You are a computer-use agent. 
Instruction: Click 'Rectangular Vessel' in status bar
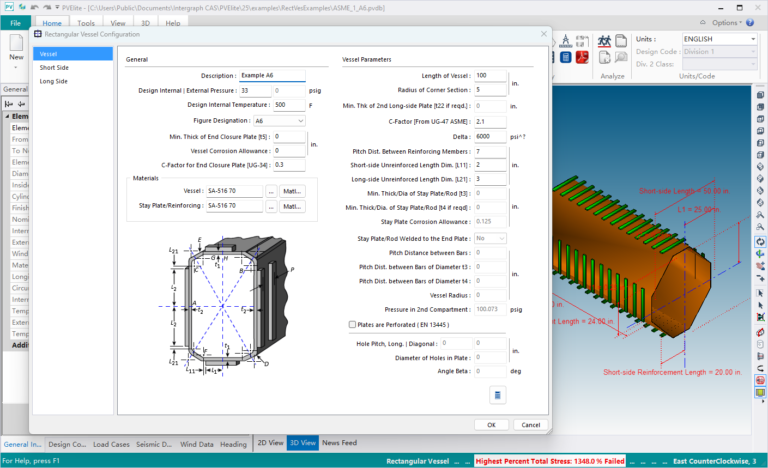[417, 461]
